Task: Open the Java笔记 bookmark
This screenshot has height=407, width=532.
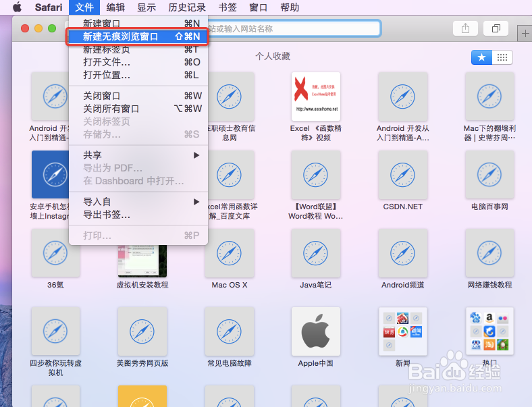Action: pyautogui.click(x=315, y=253)
